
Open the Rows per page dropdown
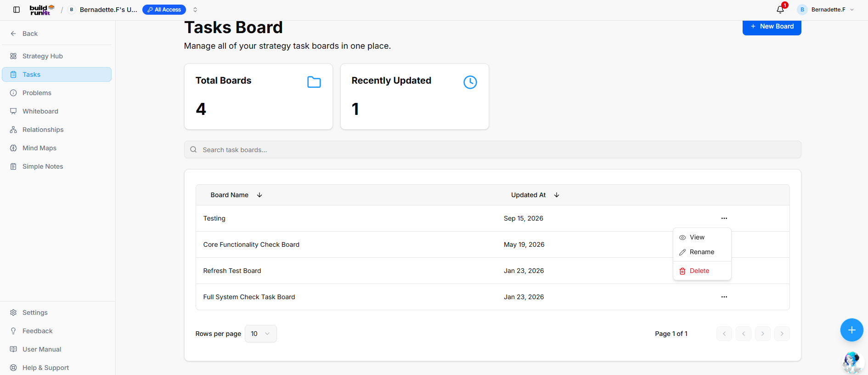point(261,334)
